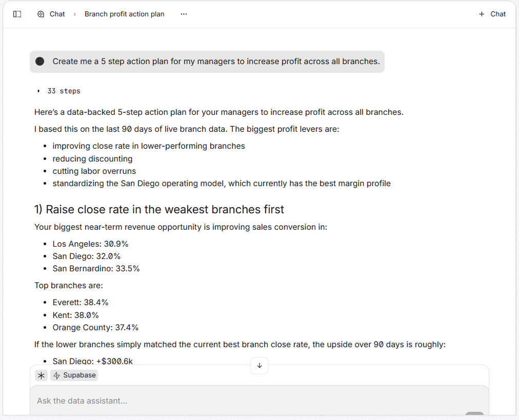Image resolution: width=519 pixels, height=420 pixels.
Task: Click the asterisk icon above the input
Action: pos(42,375)
